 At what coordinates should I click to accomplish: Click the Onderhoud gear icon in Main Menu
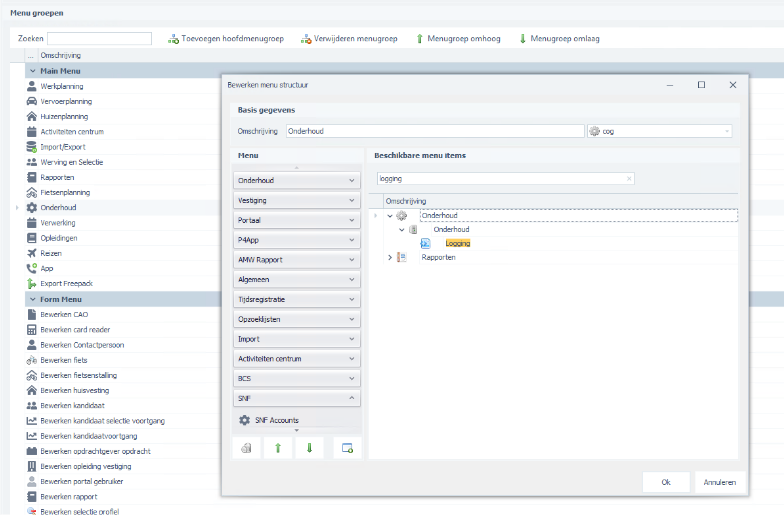tap(32, 208)
